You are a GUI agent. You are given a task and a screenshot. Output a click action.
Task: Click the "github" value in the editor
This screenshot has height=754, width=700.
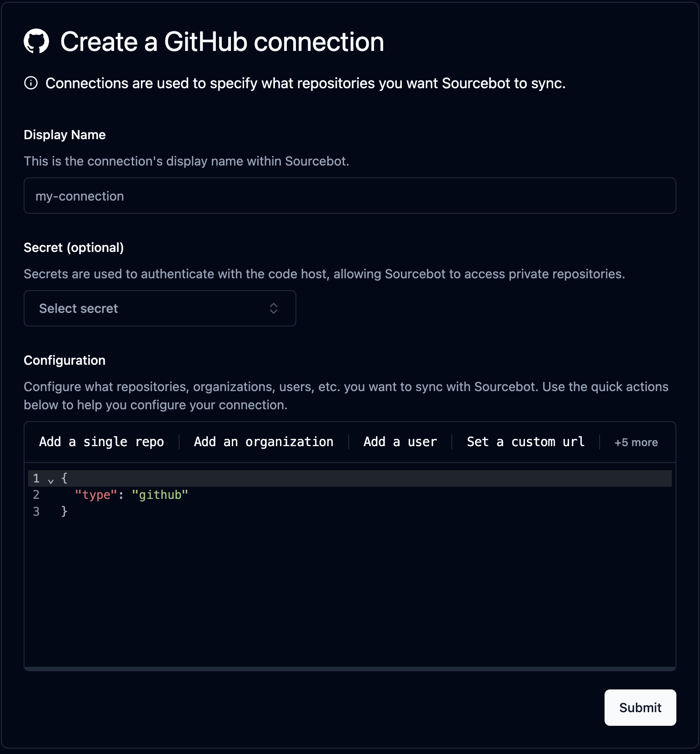pos(160,495)
